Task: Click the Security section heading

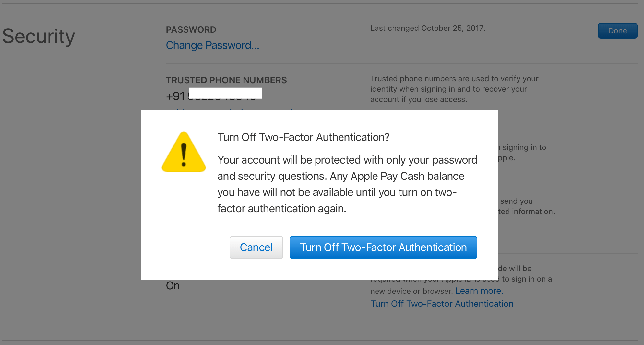Action: pos(39,36)
